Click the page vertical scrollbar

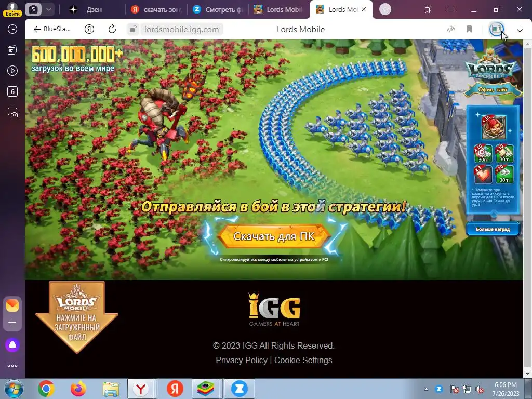click(x=528, y=207)
